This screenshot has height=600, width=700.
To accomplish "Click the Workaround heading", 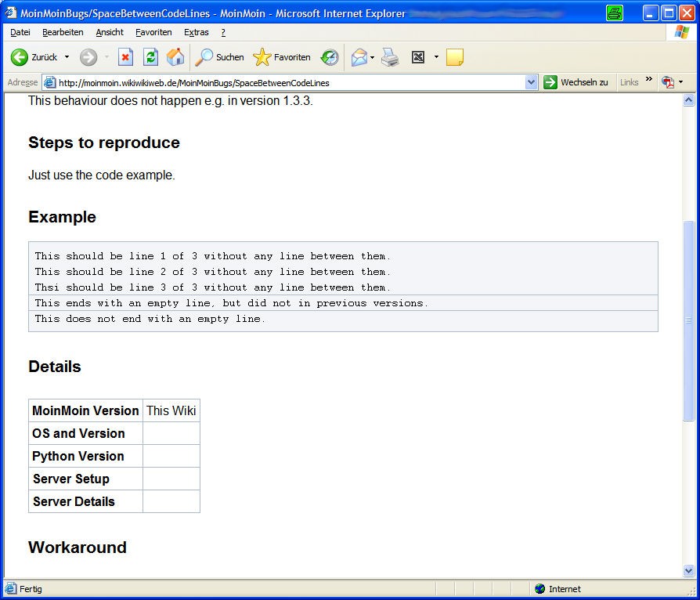I will pos(78,548).
